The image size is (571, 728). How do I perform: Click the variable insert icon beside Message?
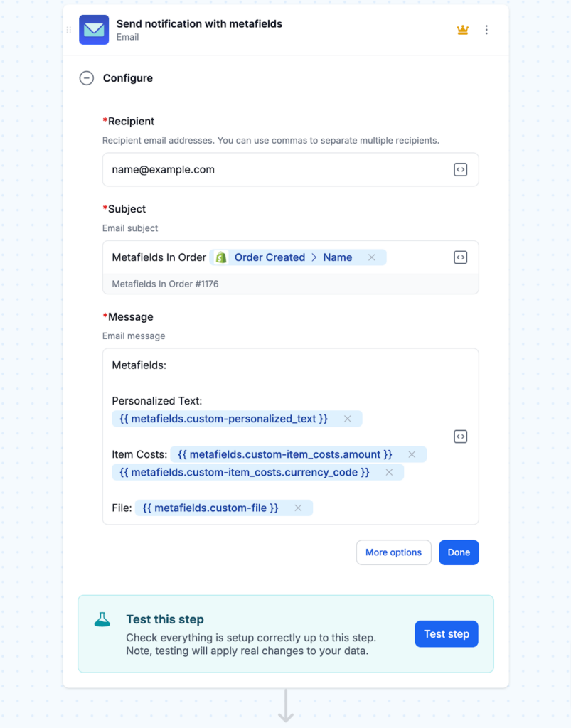coord(460,436)
